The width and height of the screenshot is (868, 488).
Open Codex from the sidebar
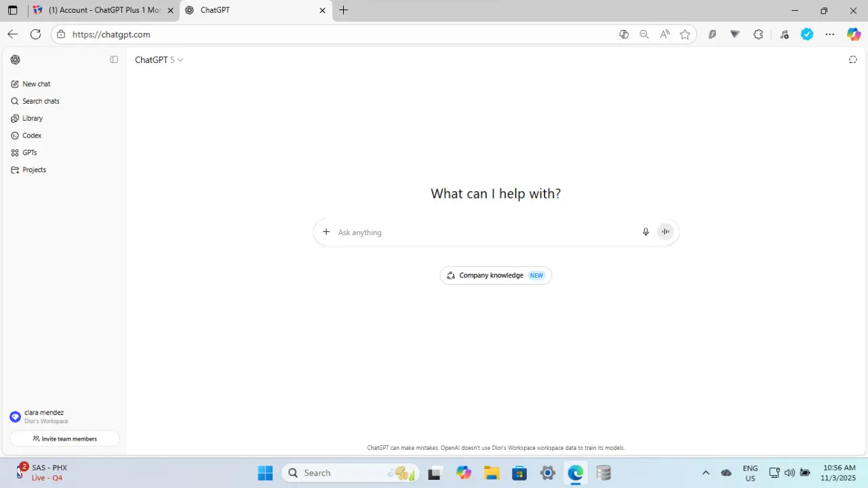(63, 136)
